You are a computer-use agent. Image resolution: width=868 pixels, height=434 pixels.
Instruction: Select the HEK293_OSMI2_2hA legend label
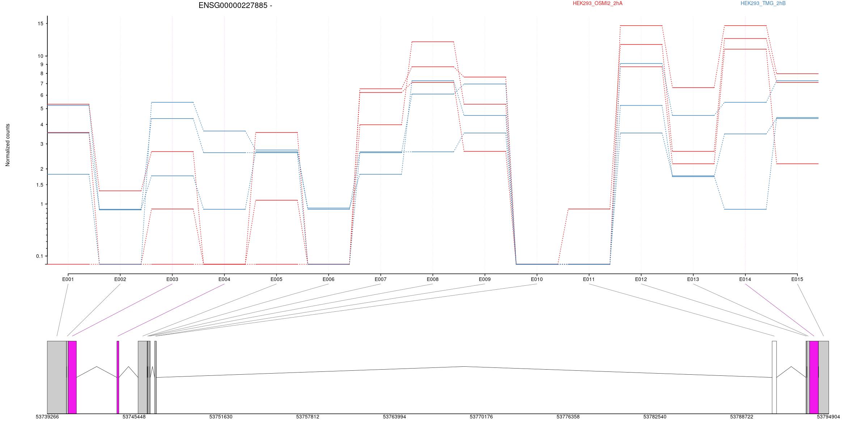tap(597, 3)
